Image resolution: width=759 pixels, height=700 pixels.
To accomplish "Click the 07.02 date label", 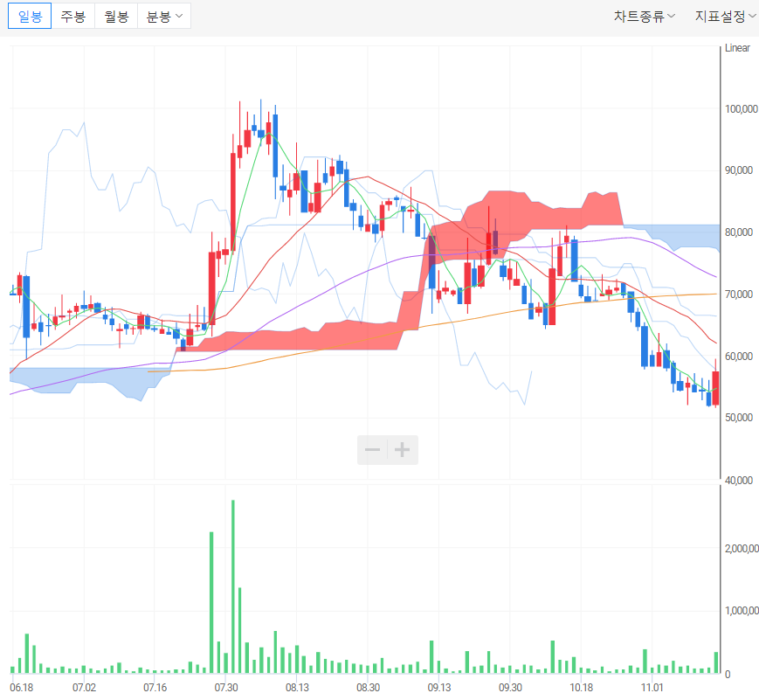I will click(x=84, y=688).
